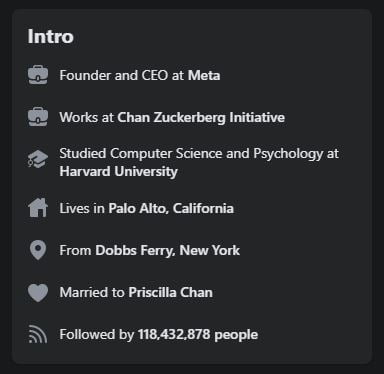Viewport: 384px width, 374px height.
Task: Open Palo Alto, California location link
Action: 171,208
